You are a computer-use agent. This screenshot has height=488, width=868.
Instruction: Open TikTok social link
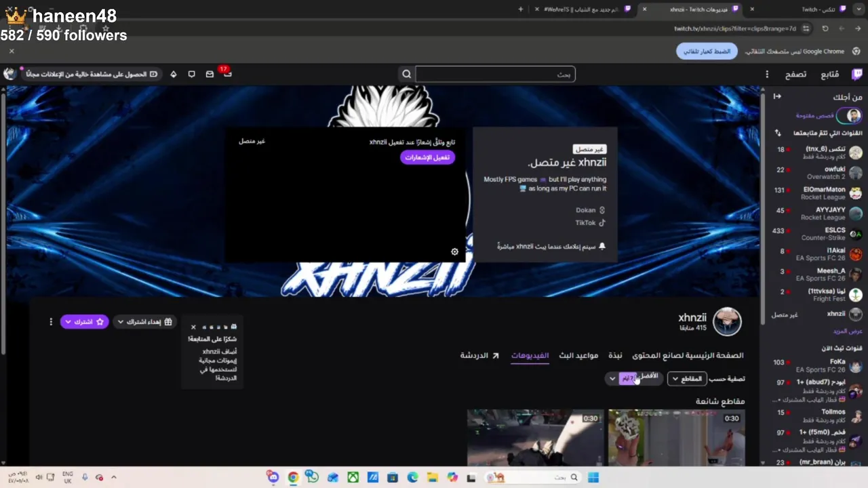point(590,222)
